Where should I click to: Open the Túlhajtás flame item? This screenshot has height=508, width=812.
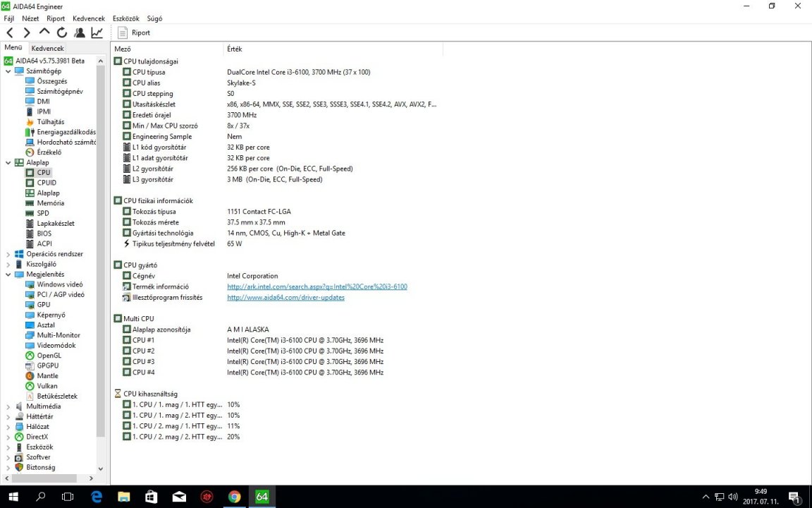(50, 122)
